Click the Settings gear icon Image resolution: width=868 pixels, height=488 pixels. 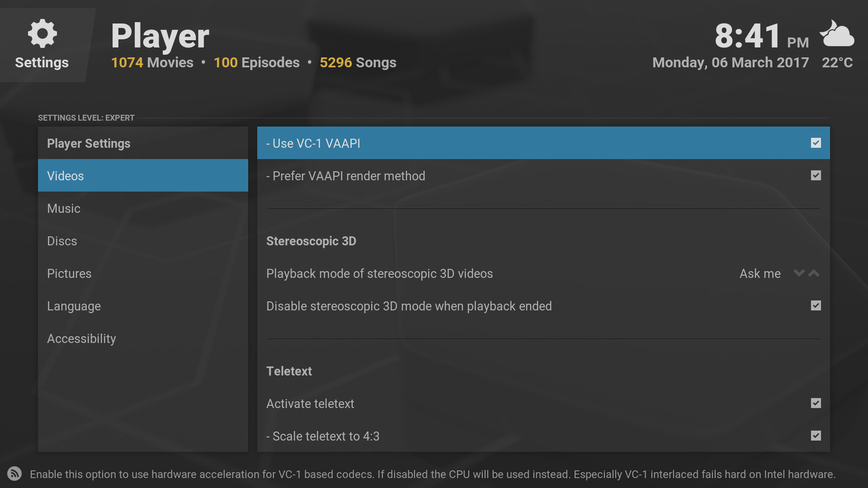click(42, 34)
